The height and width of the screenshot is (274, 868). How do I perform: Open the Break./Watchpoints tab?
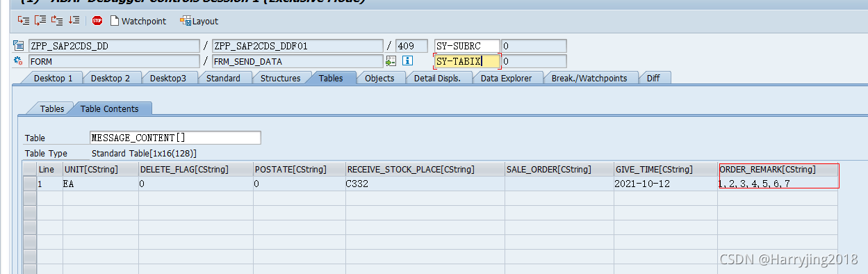589,78
